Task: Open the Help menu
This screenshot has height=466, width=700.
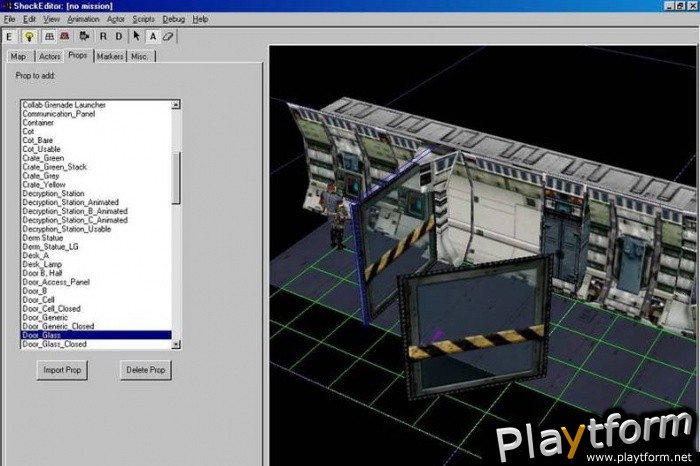Action: tap(200, 19)
